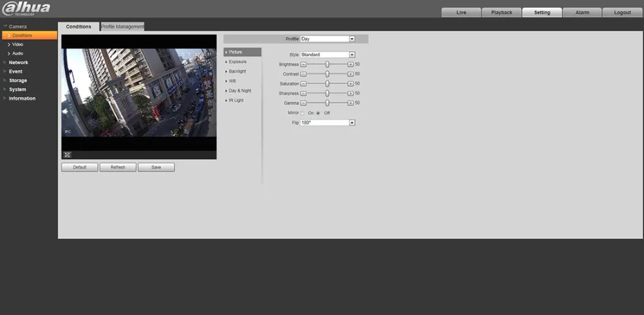Open the Playback tab in the top bar
644x315 pixels.
pyautogui.click(x=502, y=12)
